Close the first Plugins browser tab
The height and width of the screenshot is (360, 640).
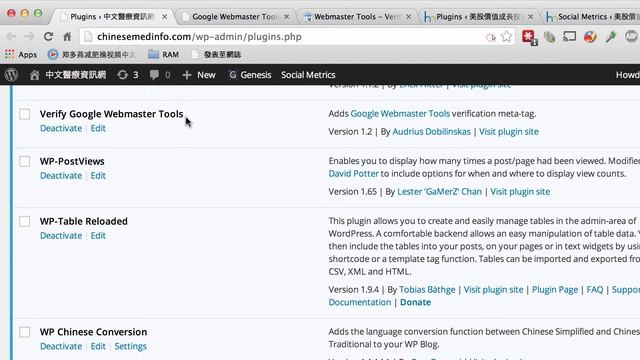coord(164,17)
